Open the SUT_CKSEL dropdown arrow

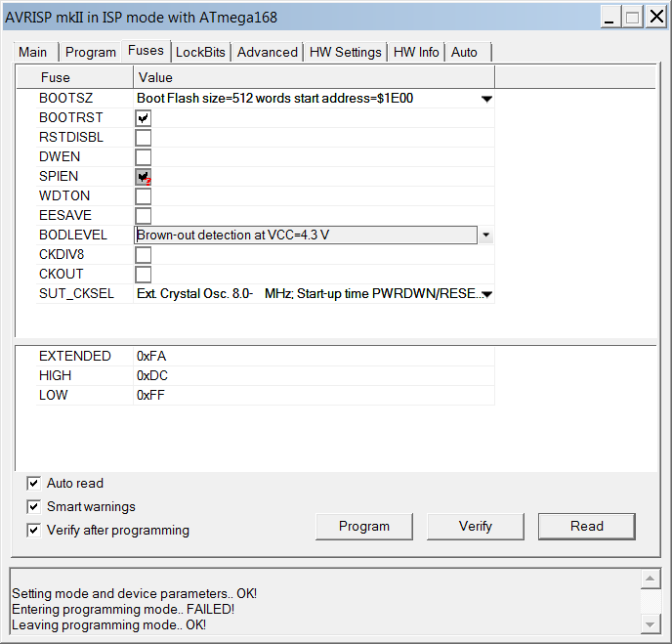coord(486,294)
